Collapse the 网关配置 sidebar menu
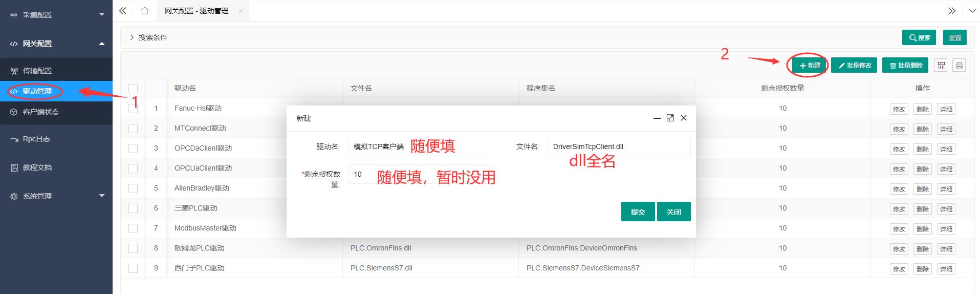Screen dimensions: 980x294 pos(56,44)
